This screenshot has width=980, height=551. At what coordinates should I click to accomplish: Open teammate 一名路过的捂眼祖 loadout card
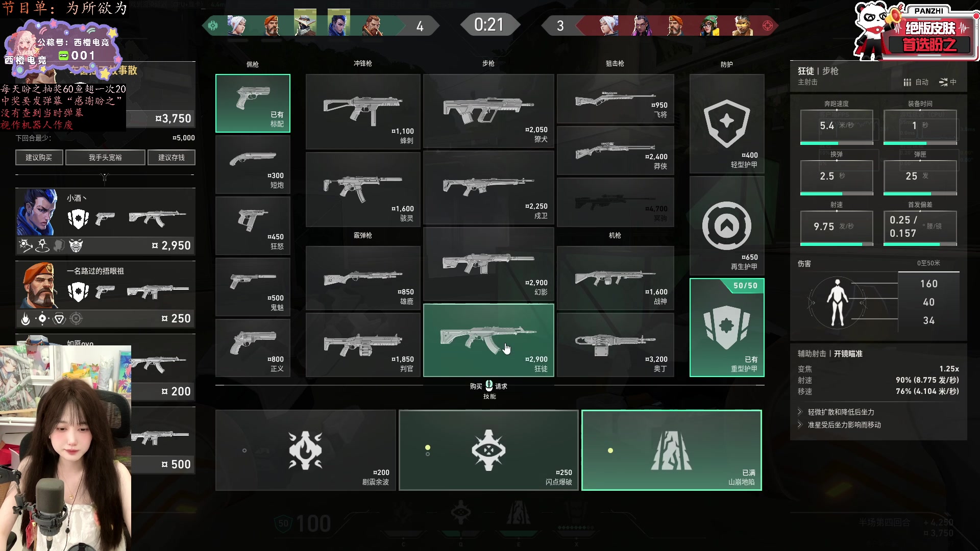click(105, 294)
